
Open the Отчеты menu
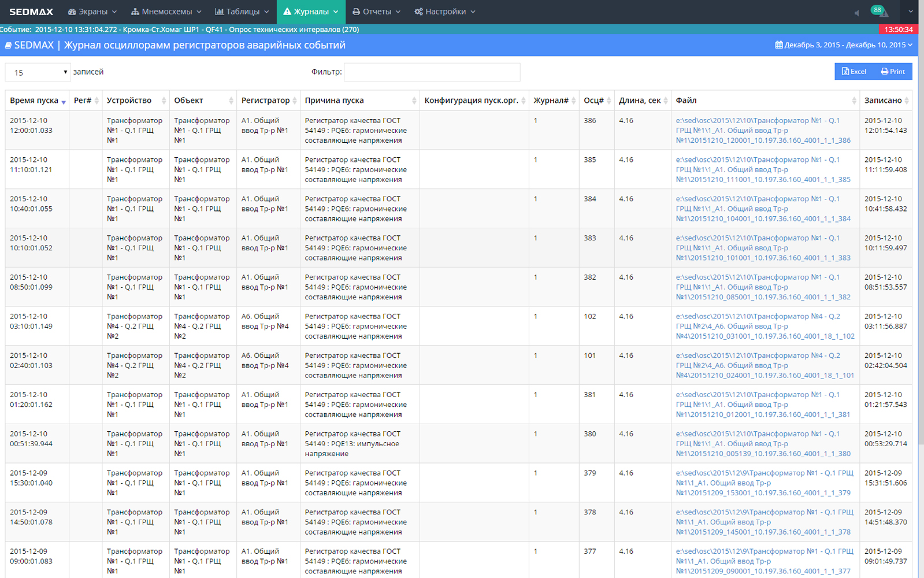click(x=376, y=12)
